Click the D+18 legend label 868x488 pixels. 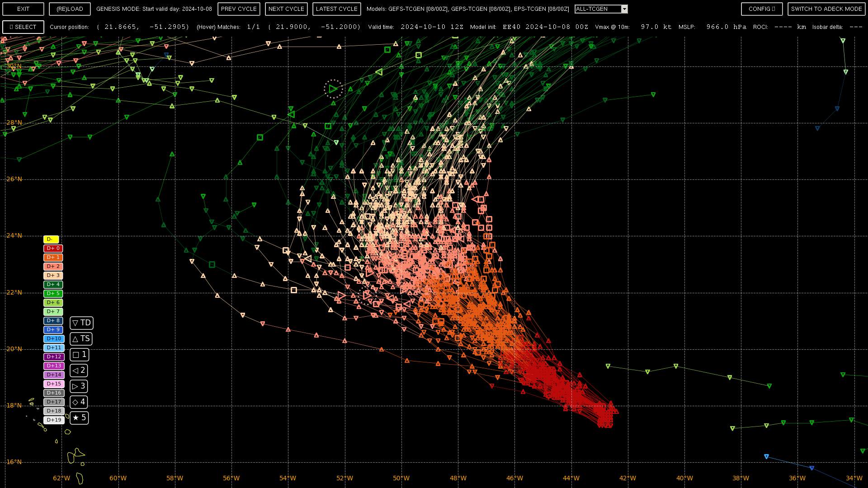[54, 411]
